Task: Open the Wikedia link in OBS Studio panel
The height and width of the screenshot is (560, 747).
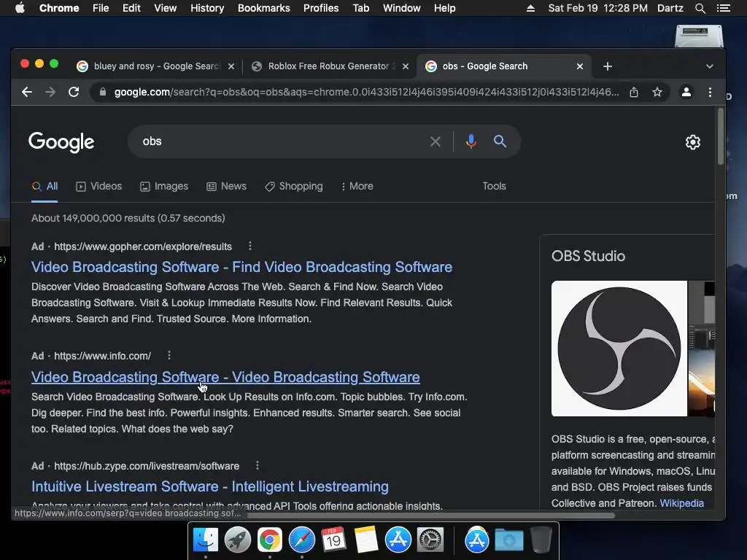Action: (682, 503)
